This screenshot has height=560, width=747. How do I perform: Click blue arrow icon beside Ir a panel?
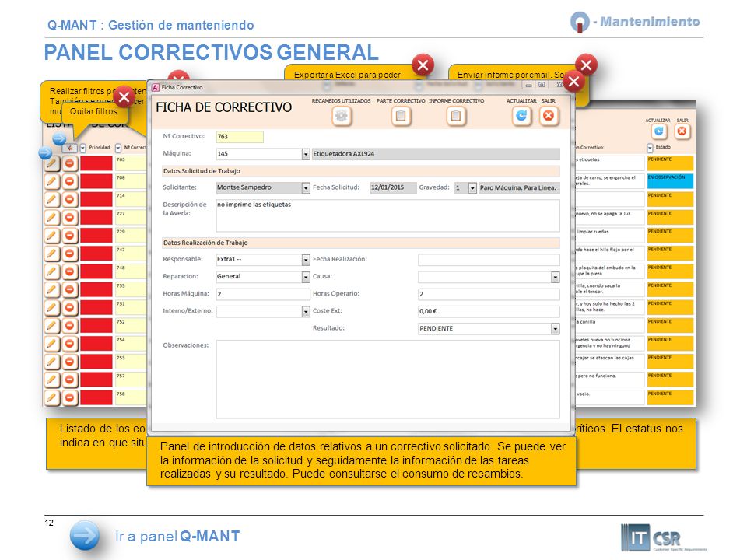[x=85, y=536]
